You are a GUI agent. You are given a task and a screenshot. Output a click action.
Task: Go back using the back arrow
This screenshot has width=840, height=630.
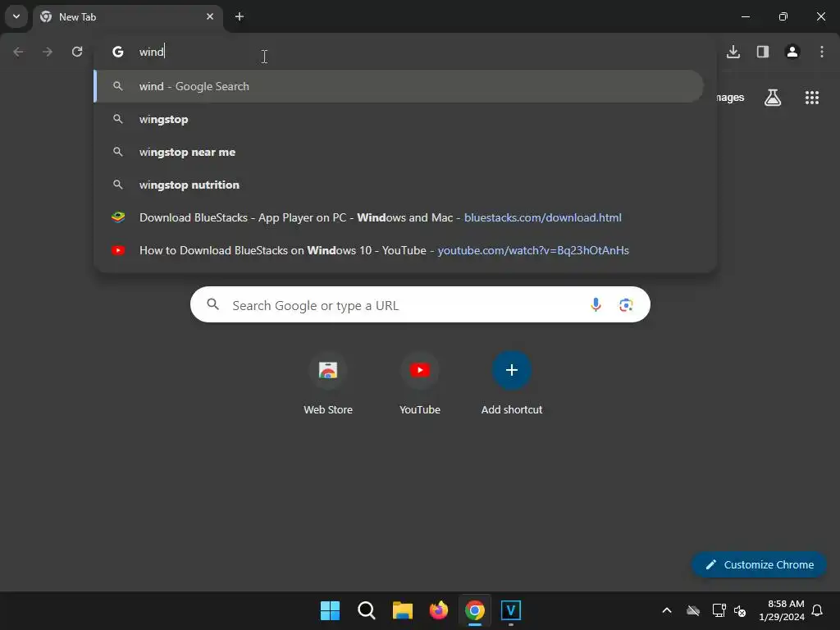18,52
